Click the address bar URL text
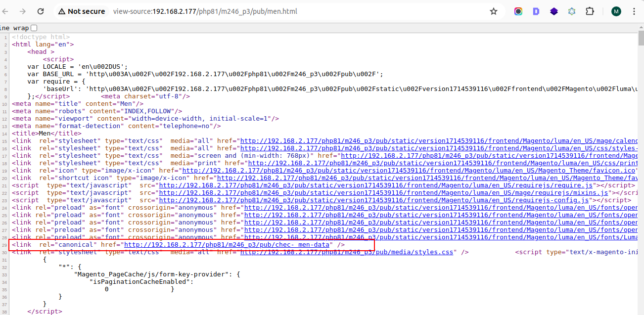 tap(205, 11)
